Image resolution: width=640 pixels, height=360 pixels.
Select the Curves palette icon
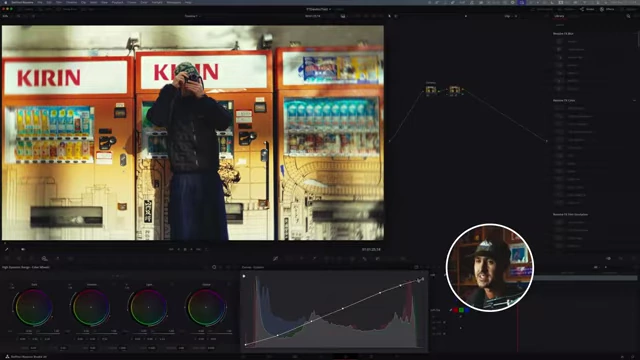(276, 258)
